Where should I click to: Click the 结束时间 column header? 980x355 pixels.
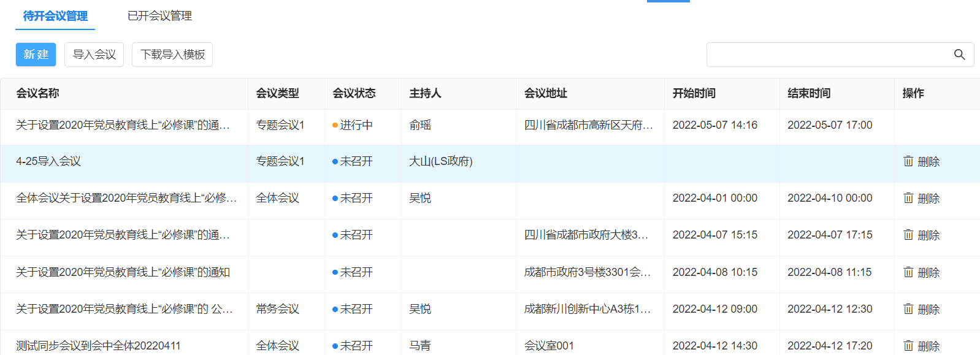809,93
